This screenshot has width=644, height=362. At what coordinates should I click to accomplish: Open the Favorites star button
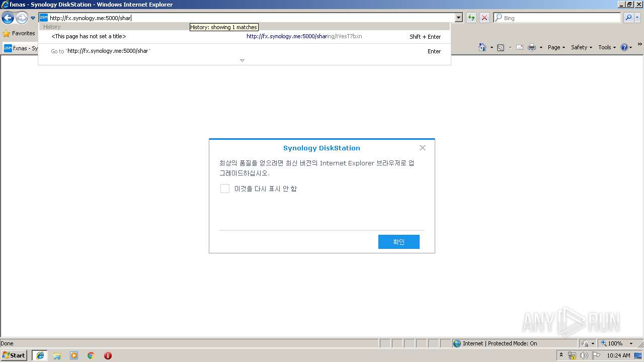(19, 33)
